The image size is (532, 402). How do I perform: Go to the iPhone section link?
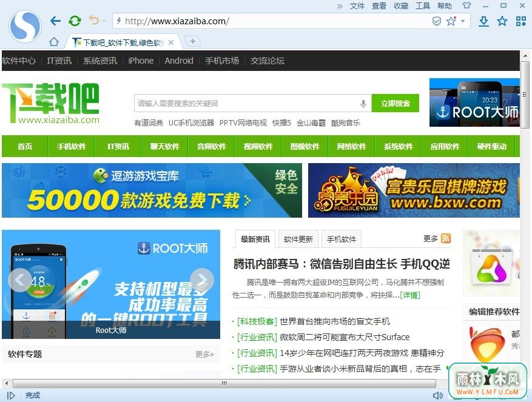point(141,61)
